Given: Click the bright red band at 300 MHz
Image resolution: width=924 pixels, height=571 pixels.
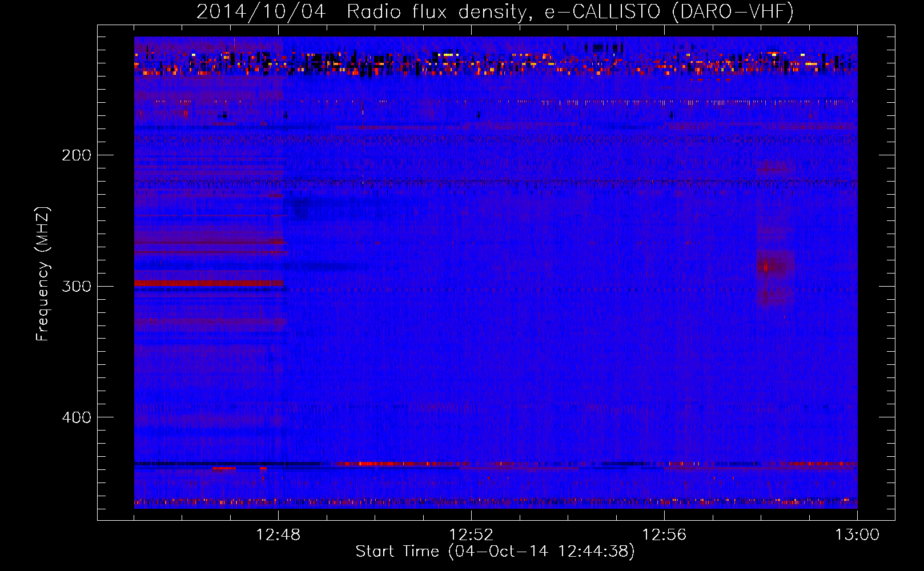Looking at the screenshot, I should [x=209, y=283].
